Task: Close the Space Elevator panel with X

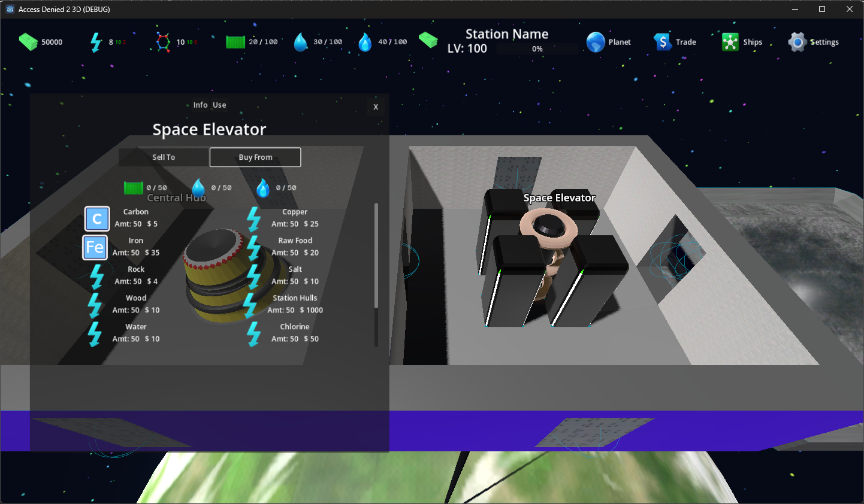Action: (376, 107)
